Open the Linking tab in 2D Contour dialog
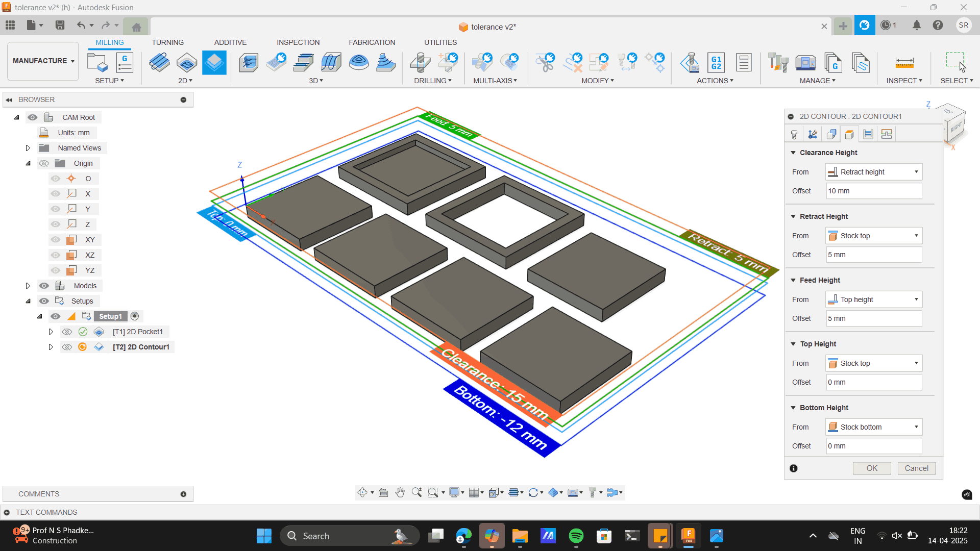Image resolution: width=980 pixels, height=551 pixels. point(887,134)
